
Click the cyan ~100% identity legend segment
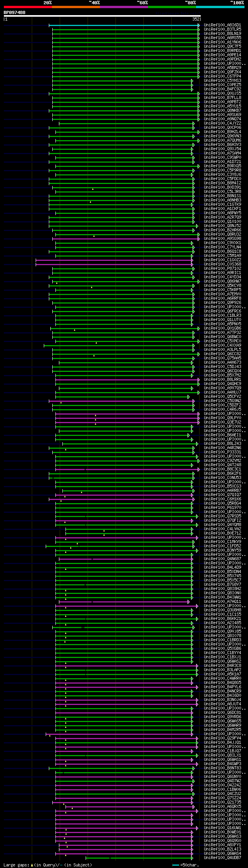[220, 7]
